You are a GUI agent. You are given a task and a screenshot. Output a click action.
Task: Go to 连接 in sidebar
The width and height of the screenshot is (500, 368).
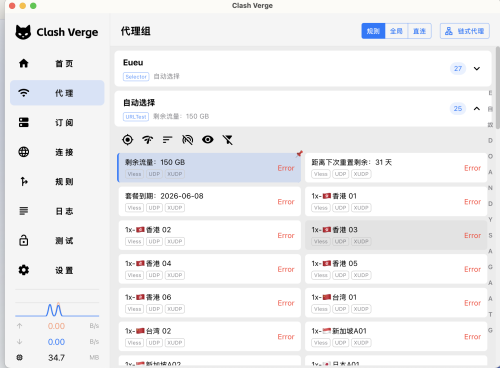[57, 152]
